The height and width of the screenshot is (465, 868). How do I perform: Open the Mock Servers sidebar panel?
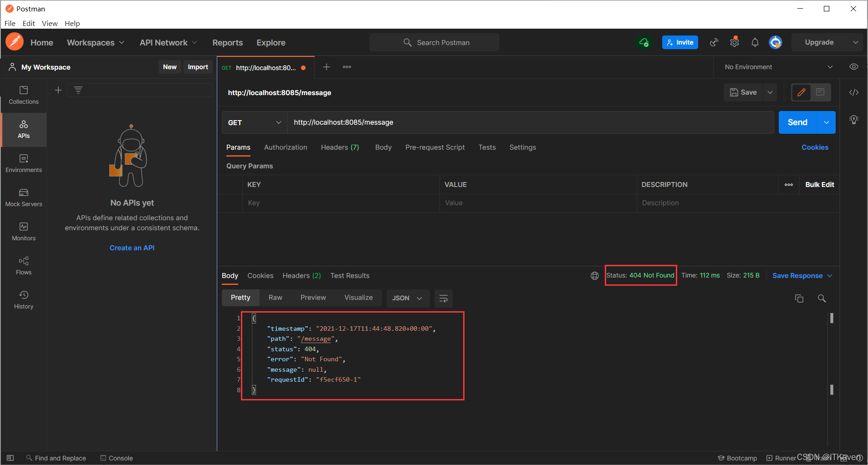[24, 197]
